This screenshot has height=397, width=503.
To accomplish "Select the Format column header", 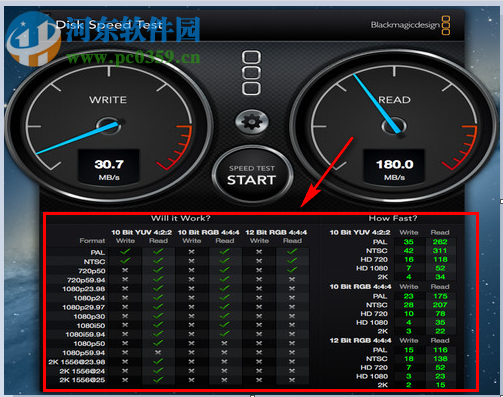I will [92, 241].
